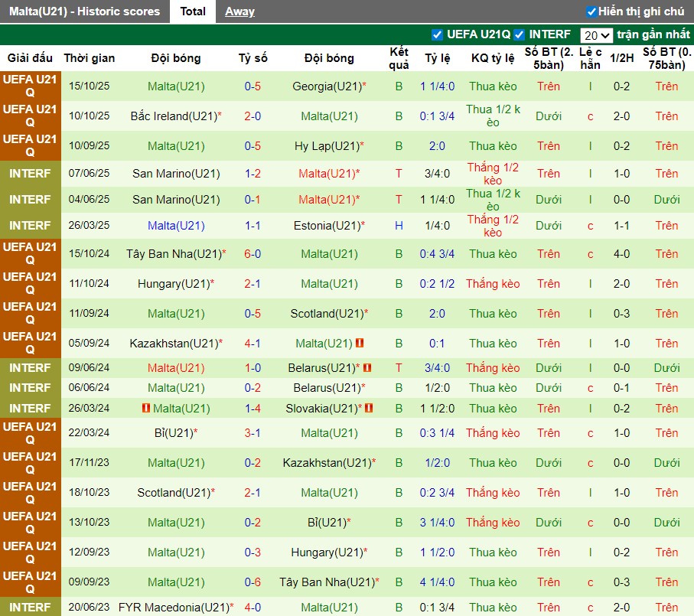Screen dimensions: 694x616
Task: Click red card icon left of Malta in Slovakia match
Action: point(146,409)
